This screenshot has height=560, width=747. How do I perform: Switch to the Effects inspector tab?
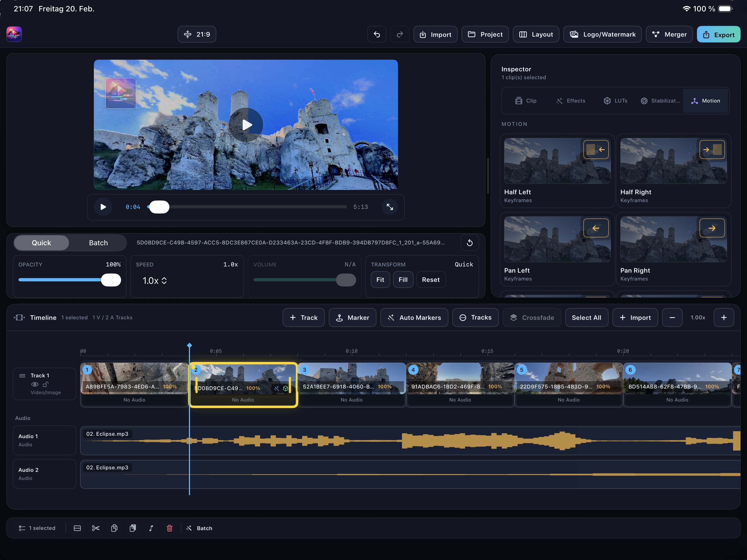coord(570,101)
